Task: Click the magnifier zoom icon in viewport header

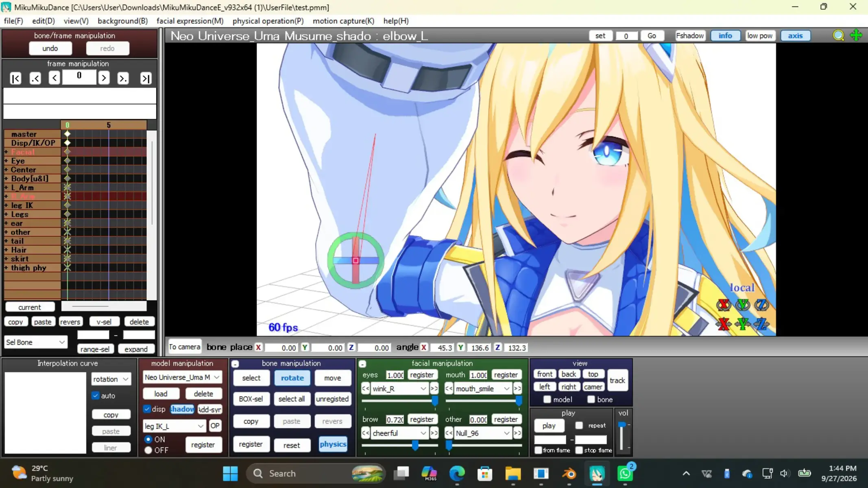Action: [838, 36]
